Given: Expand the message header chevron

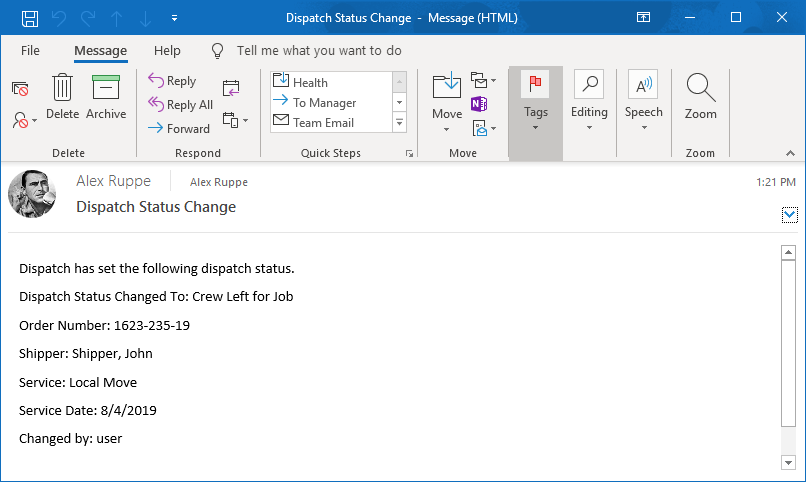Looking at the screenshot, I should tap(790, 214).
